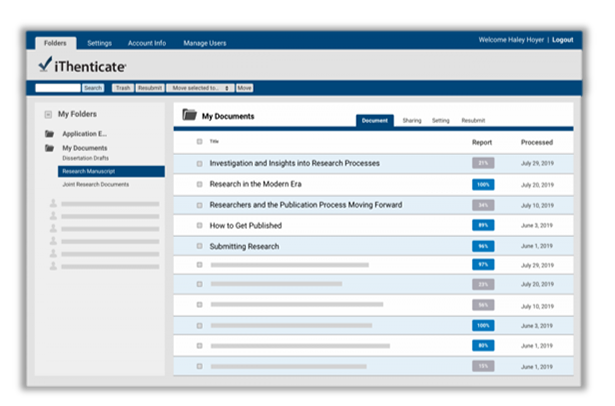Open the Submitting Research document
Image resolution: width=615 pixels, height=406 pixels.
244,246
